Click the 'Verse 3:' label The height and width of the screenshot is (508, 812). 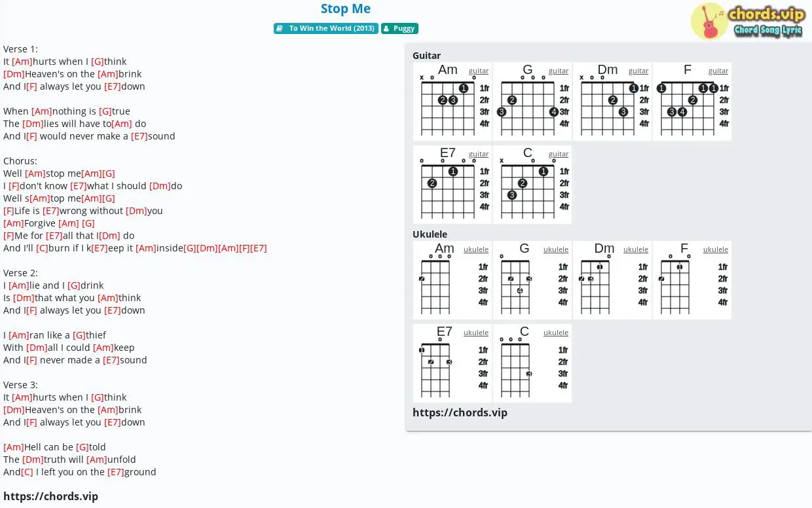pos(20,385)
